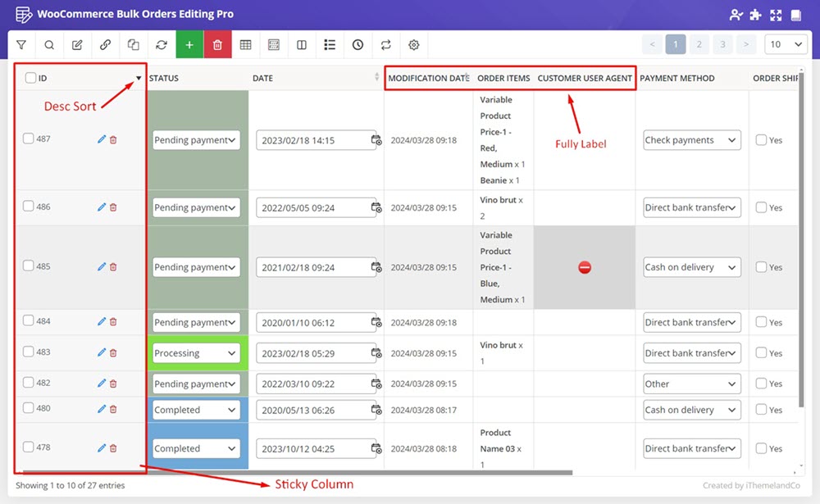Click the import export arrows icon

tap(386, 45)
